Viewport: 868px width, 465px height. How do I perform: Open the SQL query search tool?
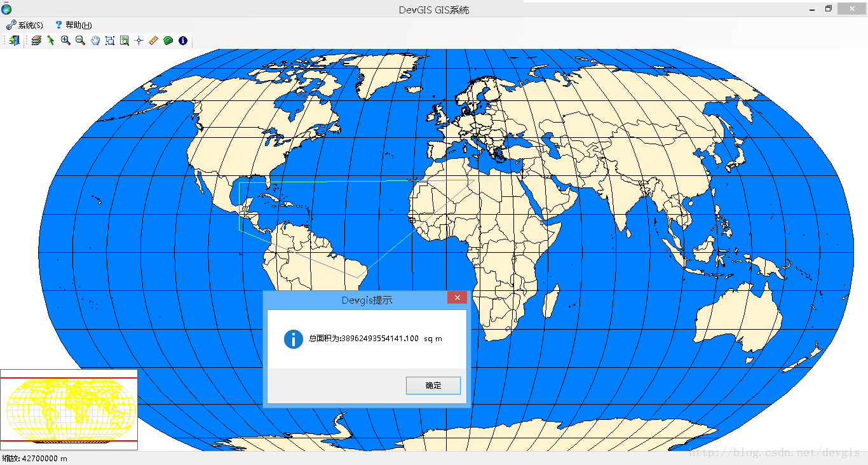click(125, 41)
